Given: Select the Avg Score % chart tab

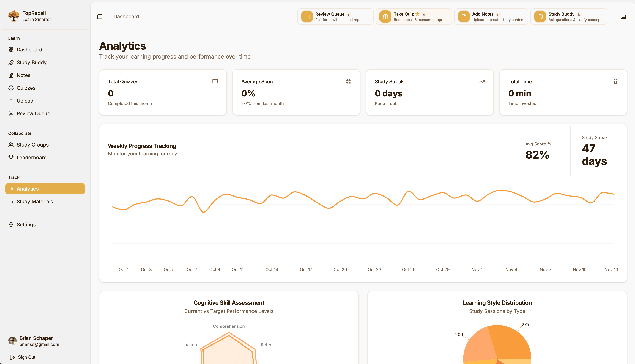Looking at the screenshot, I should pyautogui.click(x=542, y=151).
